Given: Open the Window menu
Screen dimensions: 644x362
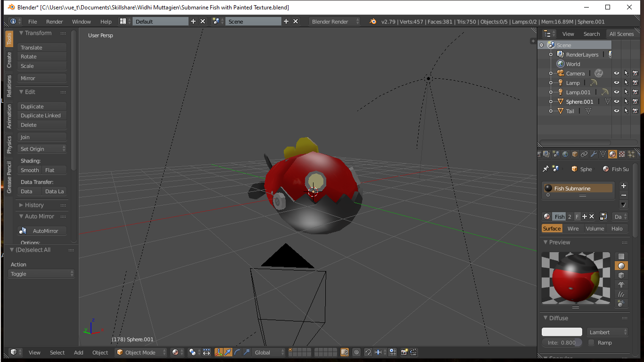Looking at the screenshot, I should (x=82, y=22).
